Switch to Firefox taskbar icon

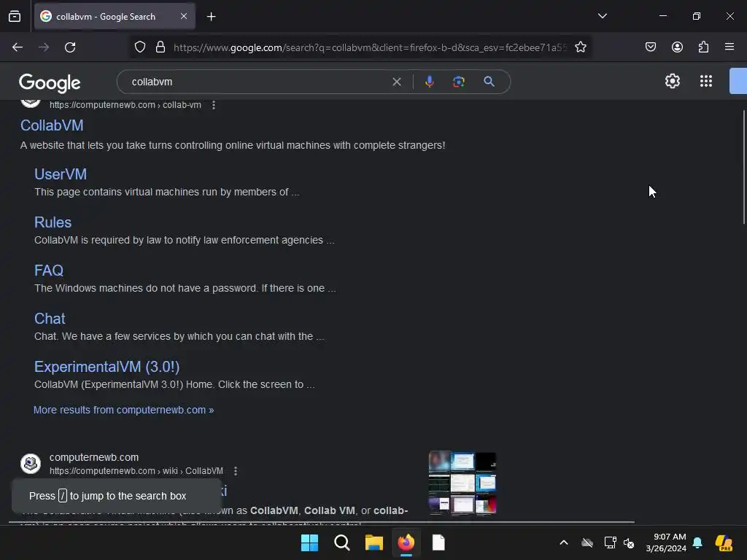[406, 542]
